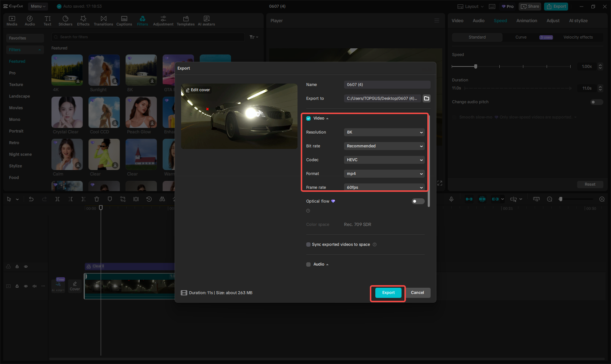The width and height of the screenshot is (611, 364).
Task: Switch to the Transitions panel
Action: click(103, 20)
